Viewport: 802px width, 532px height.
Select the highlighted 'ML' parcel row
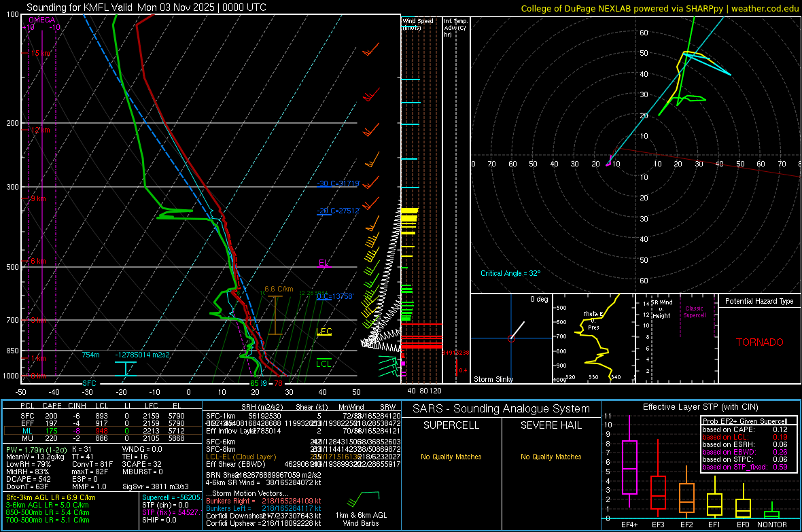(x=103, y=431)
